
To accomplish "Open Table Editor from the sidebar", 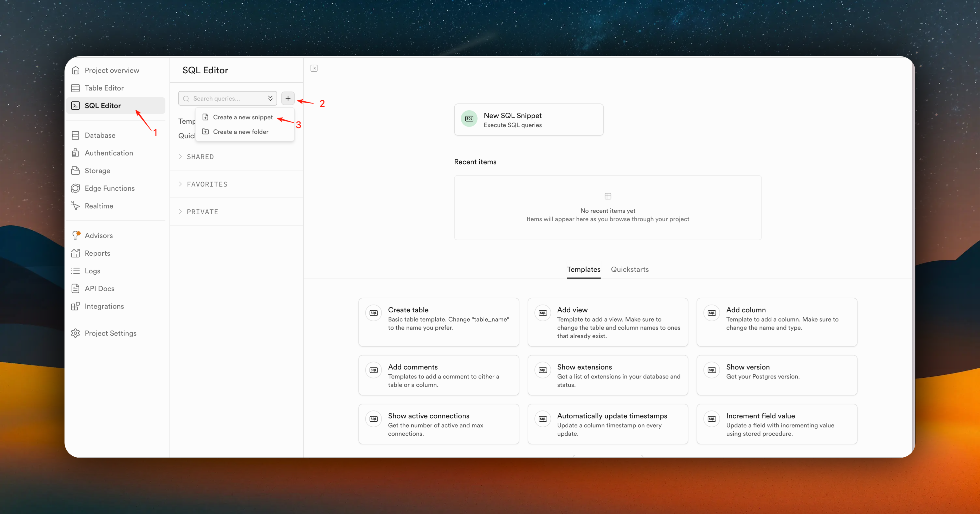I will pyautogui.click(x=104, y=88).
